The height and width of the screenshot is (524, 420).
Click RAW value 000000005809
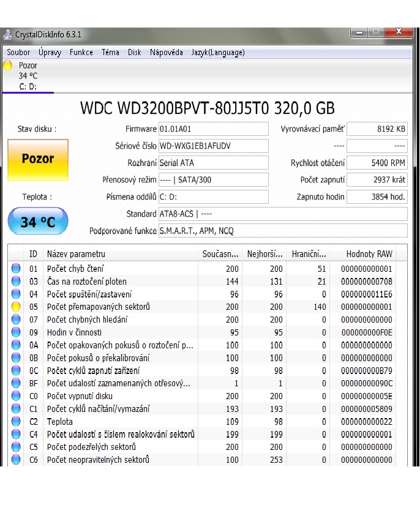367,409
